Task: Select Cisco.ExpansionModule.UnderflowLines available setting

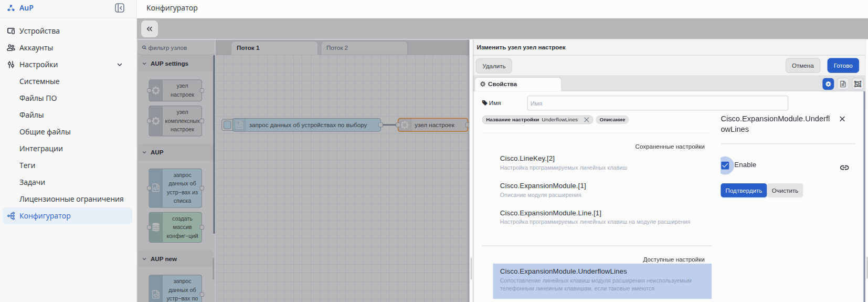Action: (x=602, y=281)
